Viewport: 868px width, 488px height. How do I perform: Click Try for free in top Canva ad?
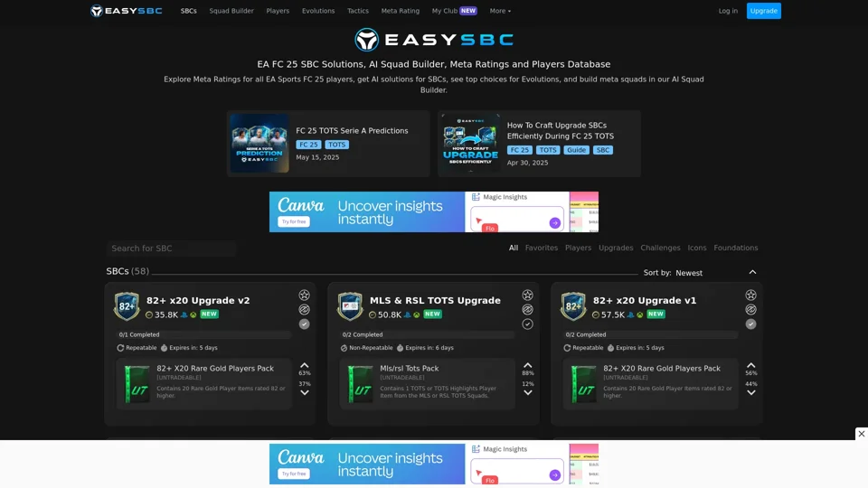(x=293, y=222)
